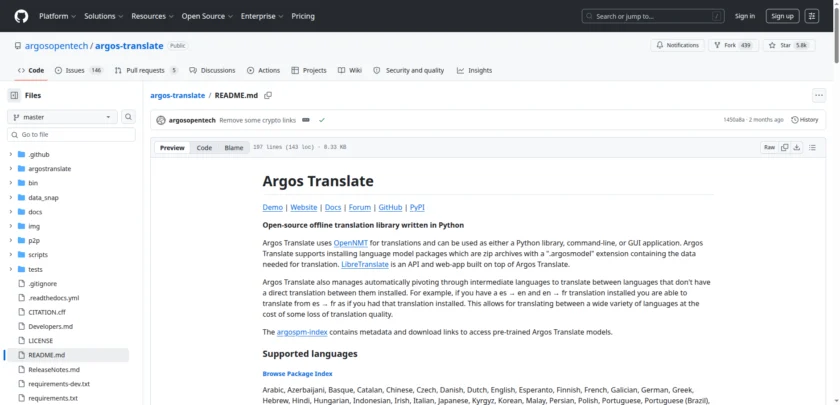This screenshot has height=405, width=840.
Task: Open repository Notifications button
Action: coord(677,46)
